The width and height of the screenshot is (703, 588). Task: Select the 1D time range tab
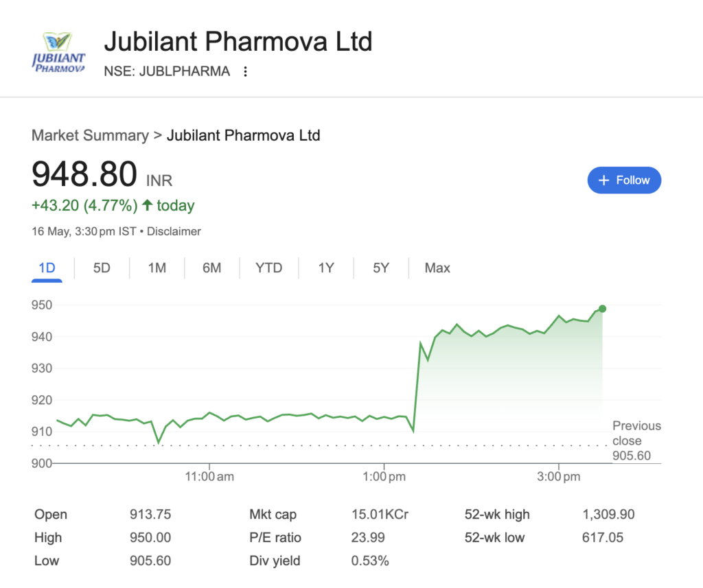[x=47, y=268]
